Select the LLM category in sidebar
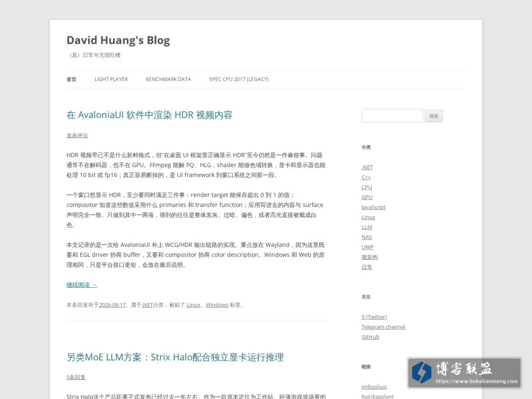 (x=367, y=227)
